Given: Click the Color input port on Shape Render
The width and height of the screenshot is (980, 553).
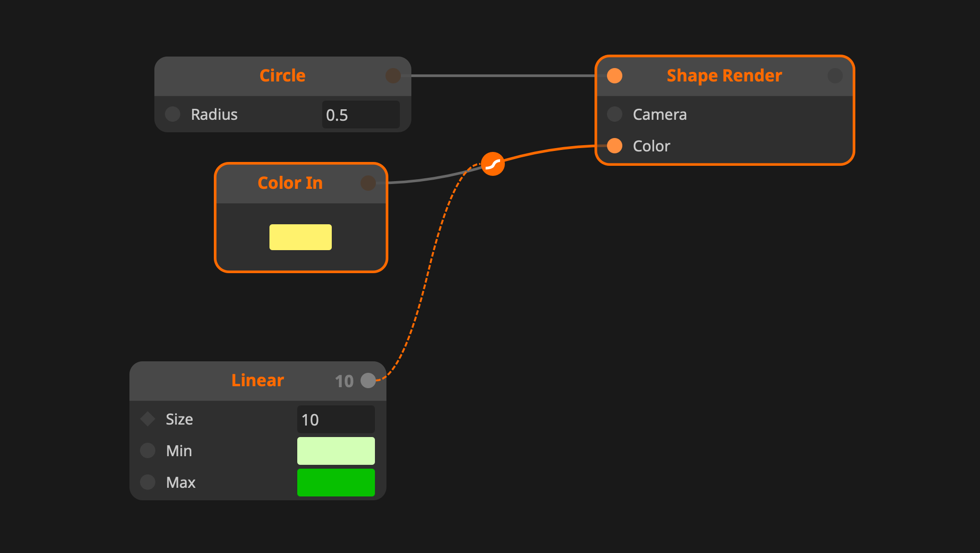Looking at the screenshot, I should point(615,146).
